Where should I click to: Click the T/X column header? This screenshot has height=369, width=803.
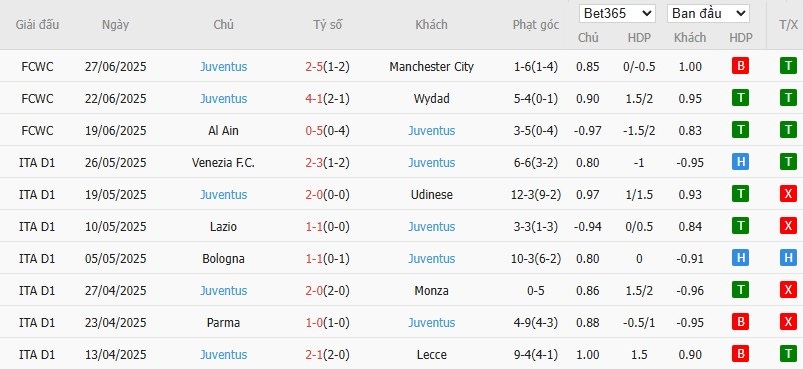[788, 25]
